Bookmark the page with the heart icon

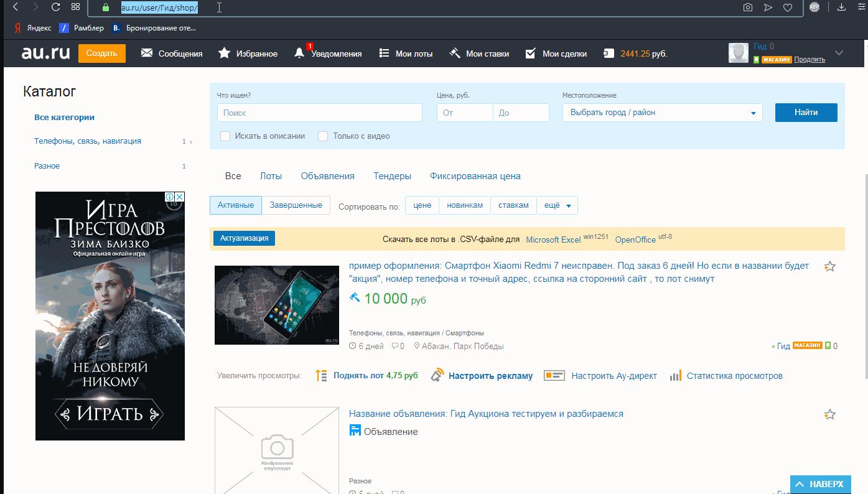pyautogui.click(x=787, y=7)
